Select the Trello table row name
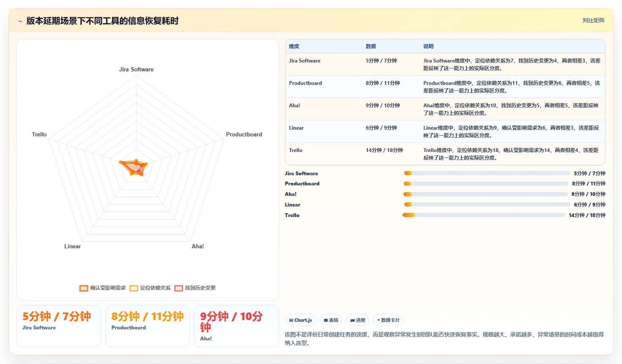This screenshot has width=622, height=364. 296,150
